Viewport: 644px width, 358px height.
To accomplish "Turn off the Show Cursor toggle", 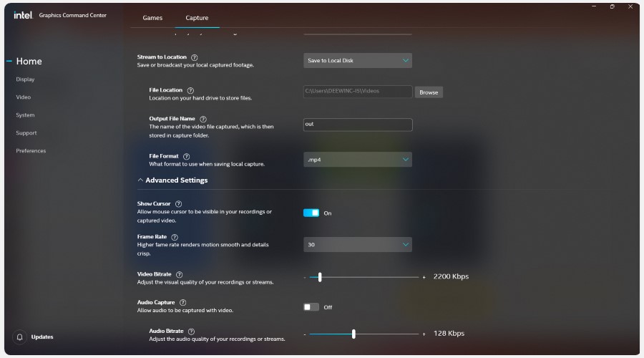I will click(311, 213).
